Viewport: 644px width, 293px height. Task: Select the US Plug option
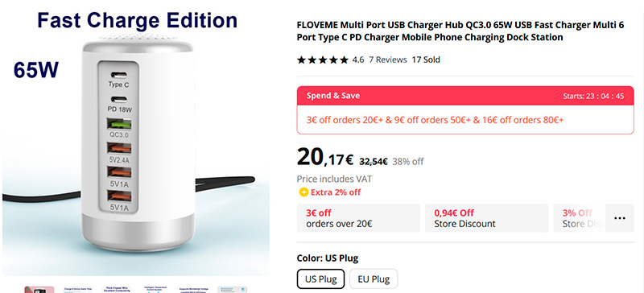pyautogui.click(x=320, y=279)
